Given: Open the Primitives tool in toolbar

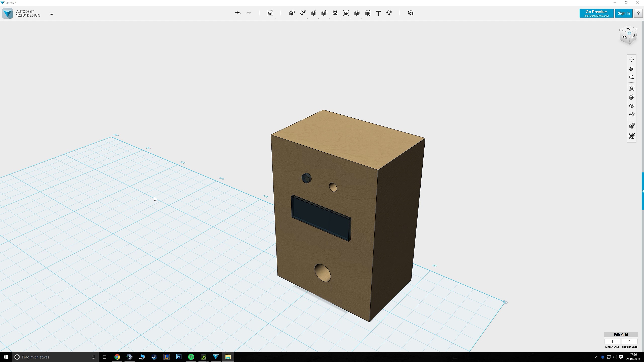Looking at the screenshot, I should click(x=292, y=13).
